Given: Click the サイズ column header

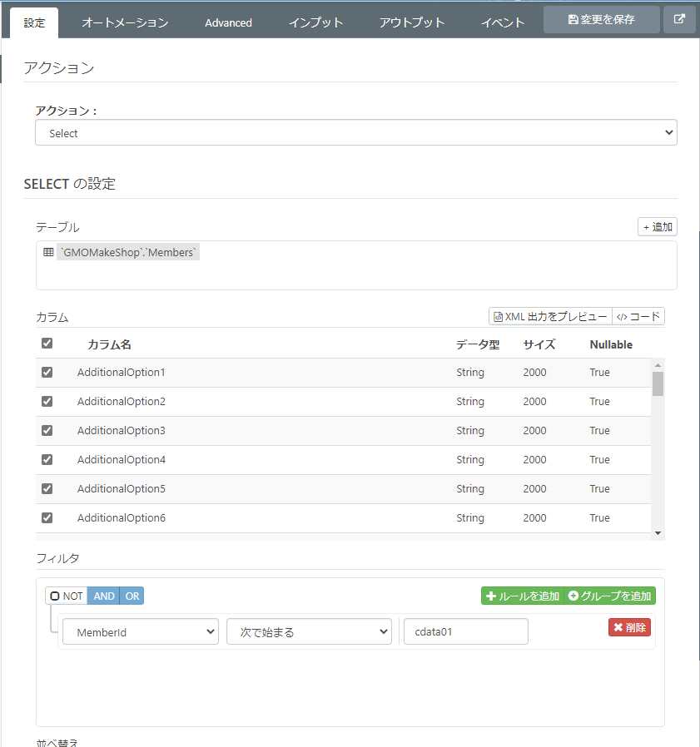Looking at the screenshot, I should [x=539, y=344].
